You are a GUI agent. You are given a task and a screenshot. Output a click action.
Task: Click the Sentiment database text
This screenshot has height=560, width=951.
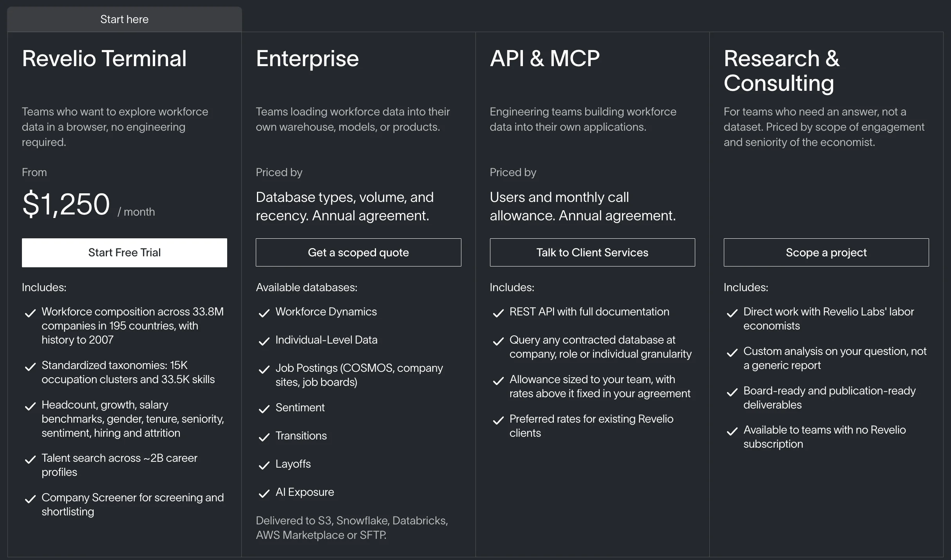[300, 407]
